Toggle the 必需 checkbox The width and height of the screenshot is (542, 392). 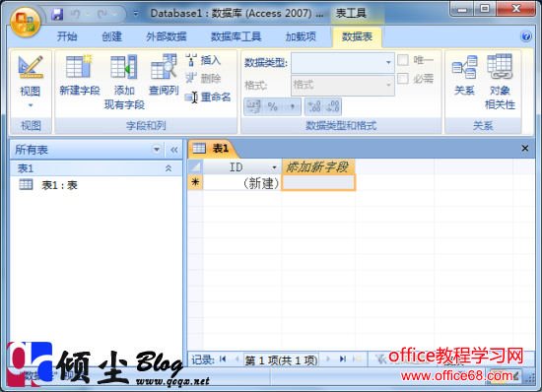(403, 79)
